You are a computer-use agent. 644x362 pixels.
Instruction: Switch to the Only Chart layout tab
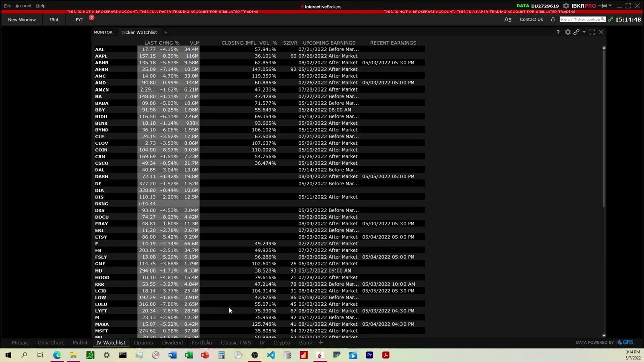(x=50, y=343)
